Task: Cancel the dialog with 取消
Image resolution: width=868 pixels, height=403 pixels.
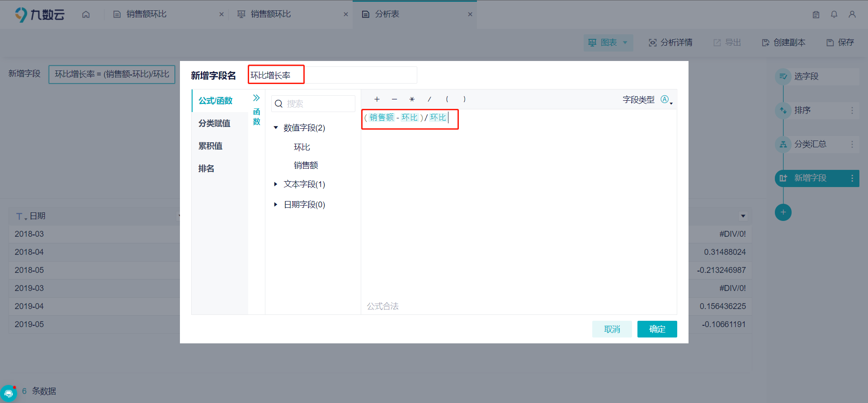Action: 612,329
